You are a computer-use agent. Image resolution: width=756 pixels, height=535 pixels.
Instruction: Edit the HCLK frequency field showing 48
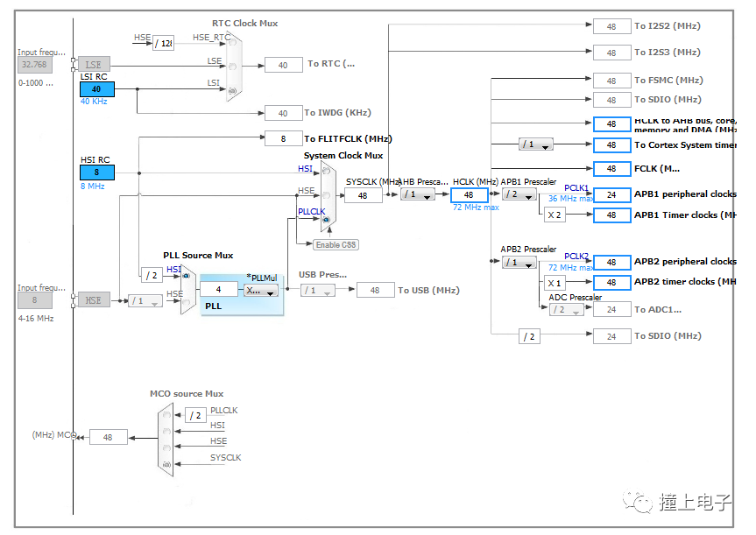click(x=469, y=194)
